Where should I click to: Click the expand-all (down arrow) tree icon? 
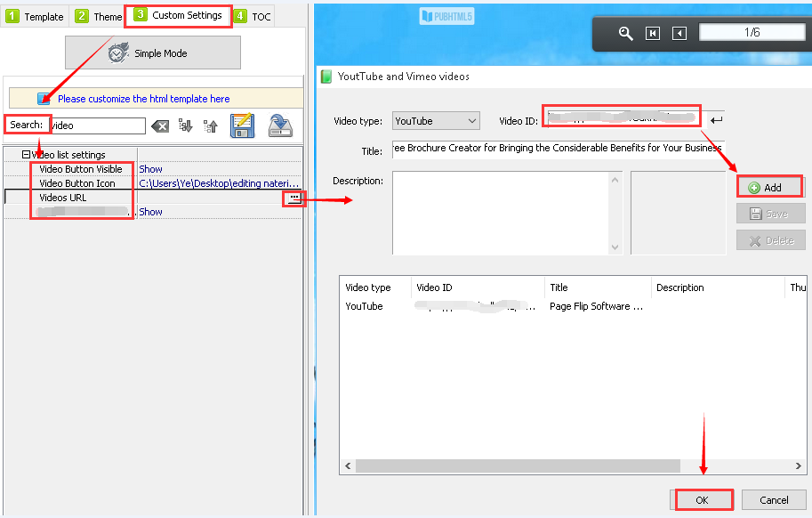(186, 125)
